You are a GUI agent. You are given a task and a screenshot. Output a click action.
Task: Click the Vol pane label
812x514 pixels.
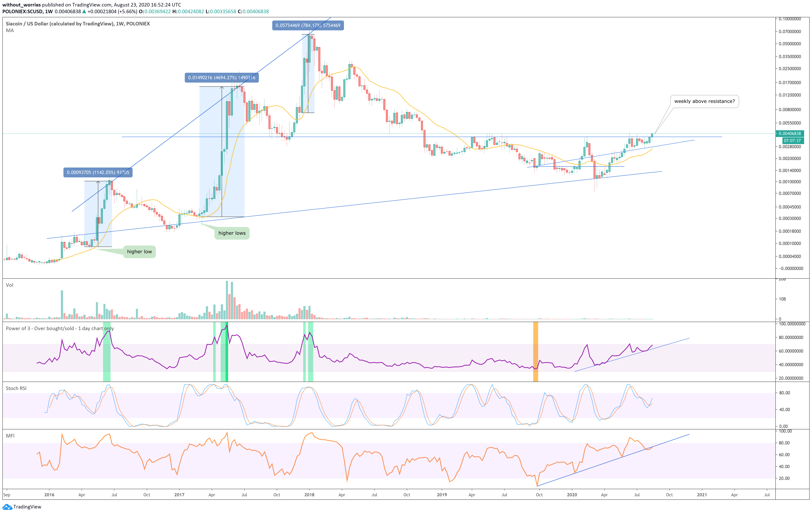click(x=9, y=285)
